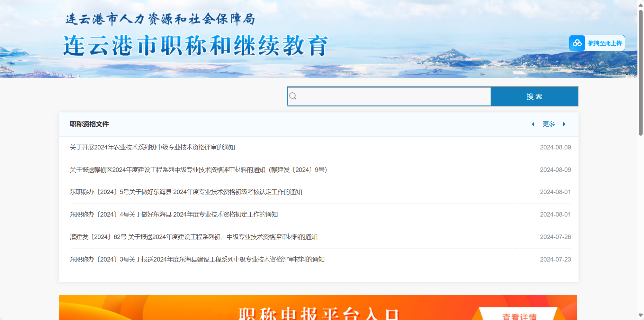Screen dimensions: 644x320
Task: Focus the search text input field
Action: point(389,96)
